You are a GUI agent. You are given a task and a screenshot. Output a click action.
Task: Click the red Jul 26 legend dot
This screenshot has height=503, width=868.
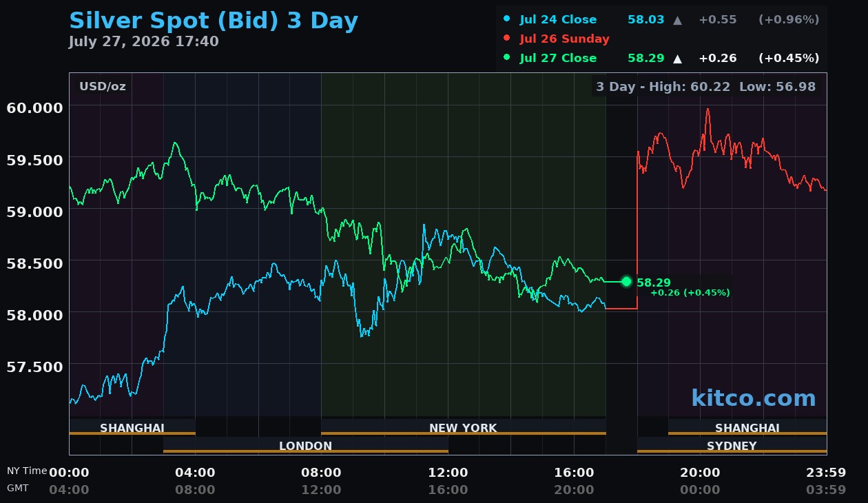point(507,38)
